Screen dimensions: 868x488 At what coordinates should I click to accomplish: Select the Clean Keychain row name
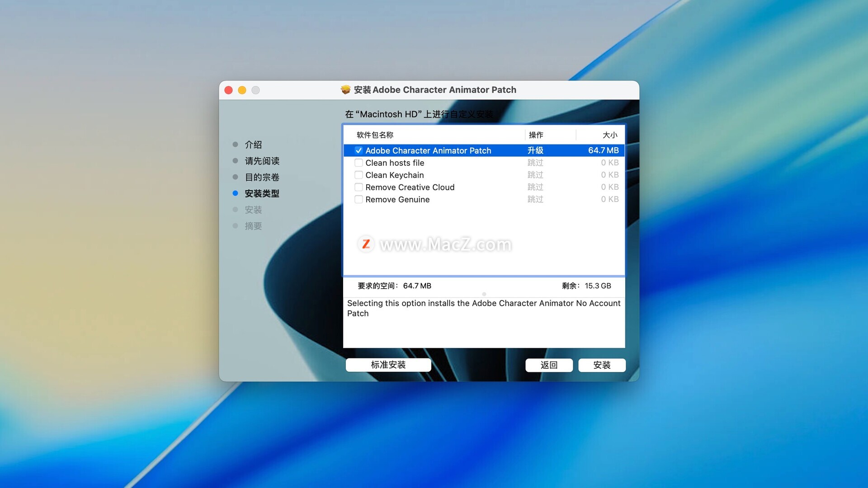click(395, 175)
